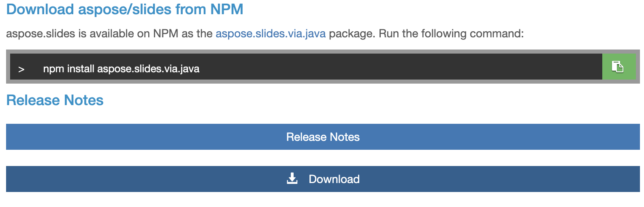644x207 pixels.
Task: Click 'aspose/slides' in the top heading
Action: [125, 9]
